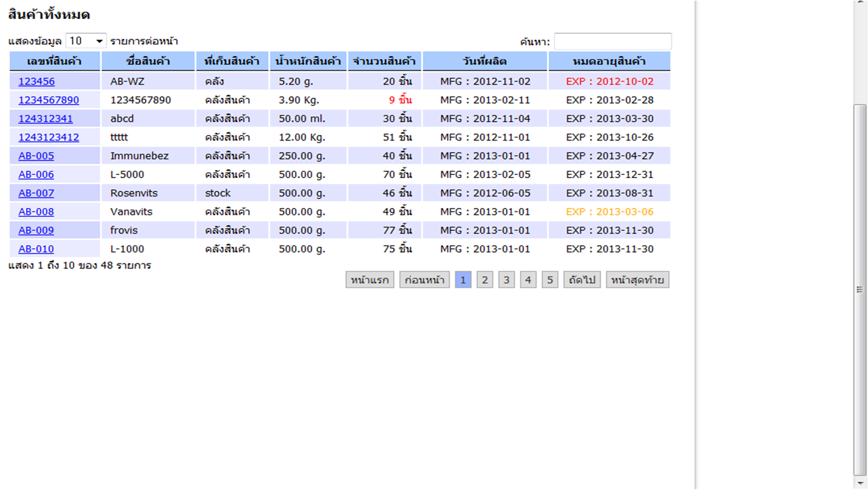Select product name frovis cell
This screenshot has height=490, width=868.
pyautogui.click(x=148, y=230)
